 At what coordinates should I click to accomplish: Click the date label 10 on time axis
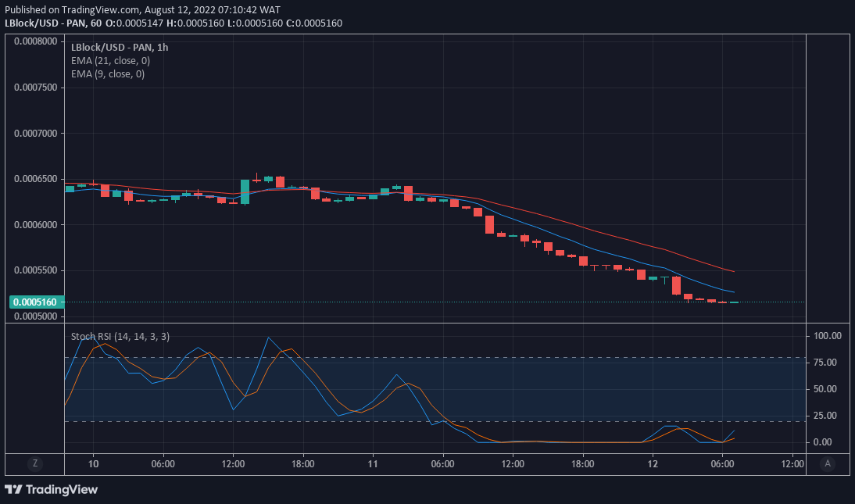point(93,463)
